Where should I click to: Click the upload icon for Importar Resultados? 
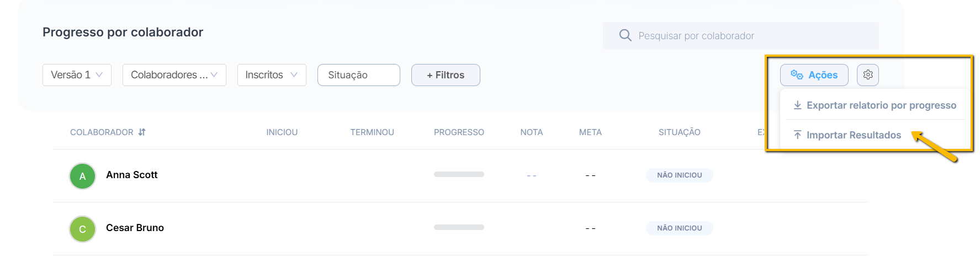point(797,135)
